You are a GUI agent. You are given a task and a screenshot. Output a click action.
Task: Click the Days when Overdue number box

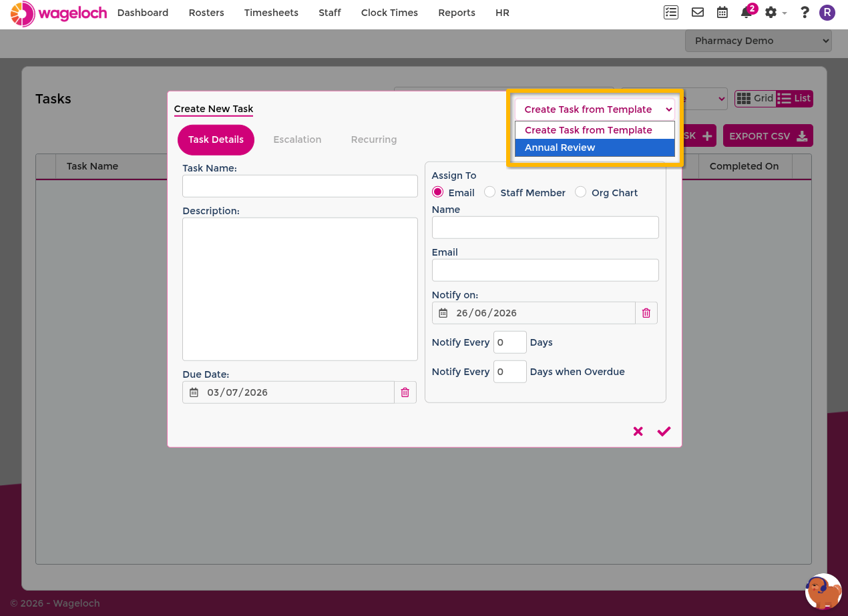tap(510, 372)
